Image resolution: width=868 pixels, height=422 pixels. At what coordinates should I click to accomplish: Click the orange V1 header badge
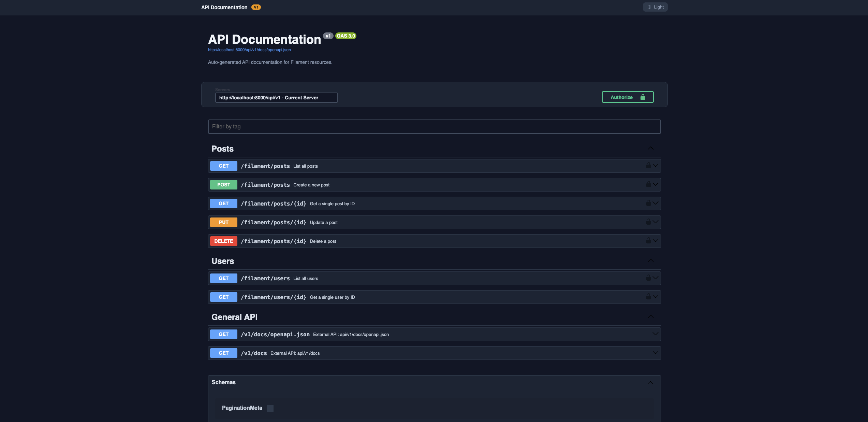pos(256,7)
